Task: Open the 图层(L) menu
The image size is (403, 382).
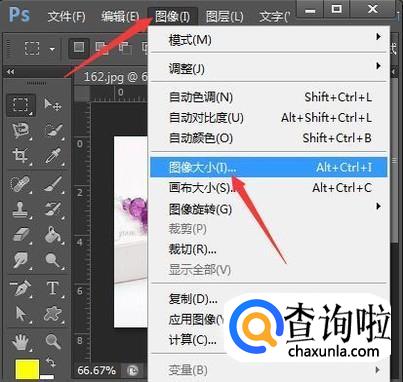Action: click(225, 16)
